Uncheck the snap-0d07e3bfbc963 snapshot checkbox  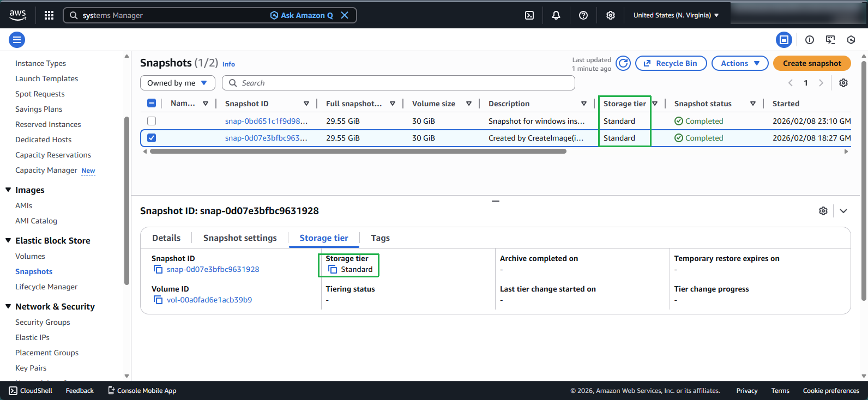[152, 138]
